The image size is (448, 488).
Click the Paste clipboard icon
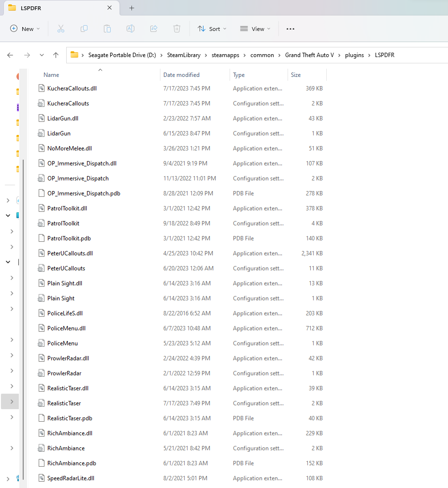point(107,29)
